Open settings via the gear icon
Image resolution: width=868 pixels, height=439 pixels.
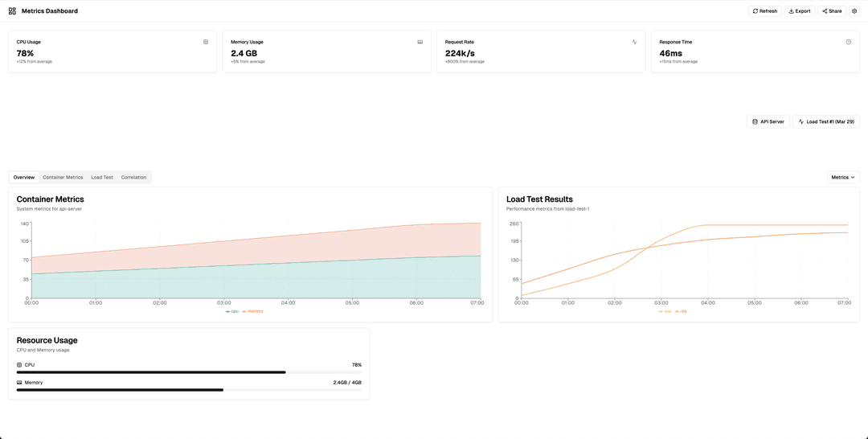854,11
